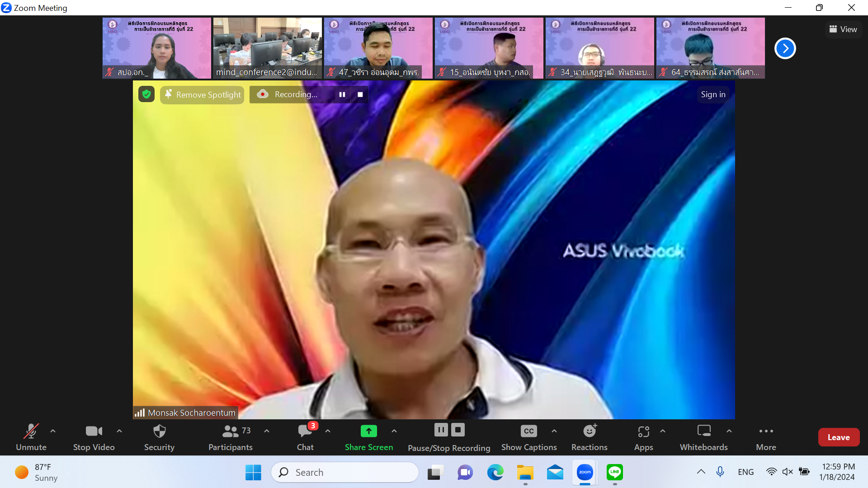Open the Security shield options

pyautogui.click(x=159, y=436)
